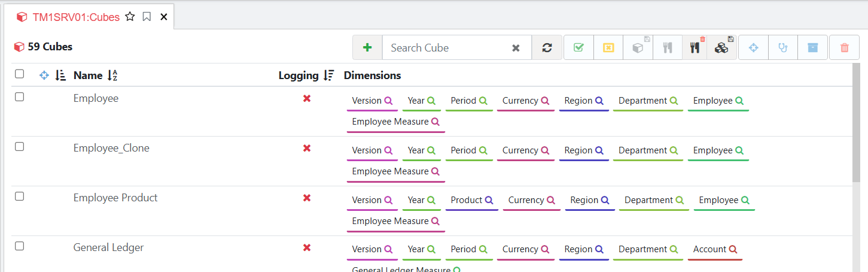Viewport: 868px width, 272px height.
Task: Check the Employee_Clone cube checkbox
Action: [x=20, y=146]
